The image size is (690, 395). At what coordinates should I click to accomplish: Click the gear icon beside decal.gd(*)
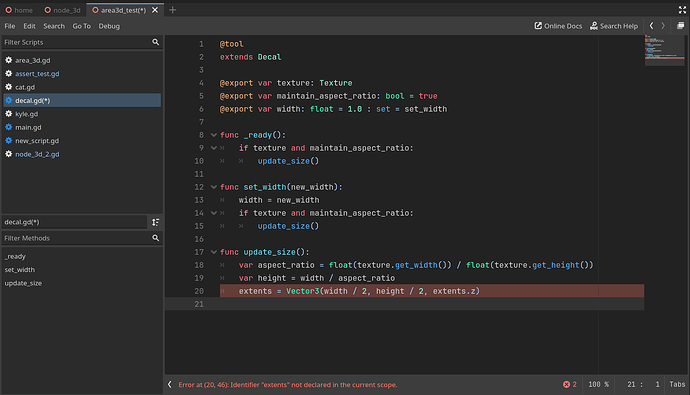tap(8, 100)
